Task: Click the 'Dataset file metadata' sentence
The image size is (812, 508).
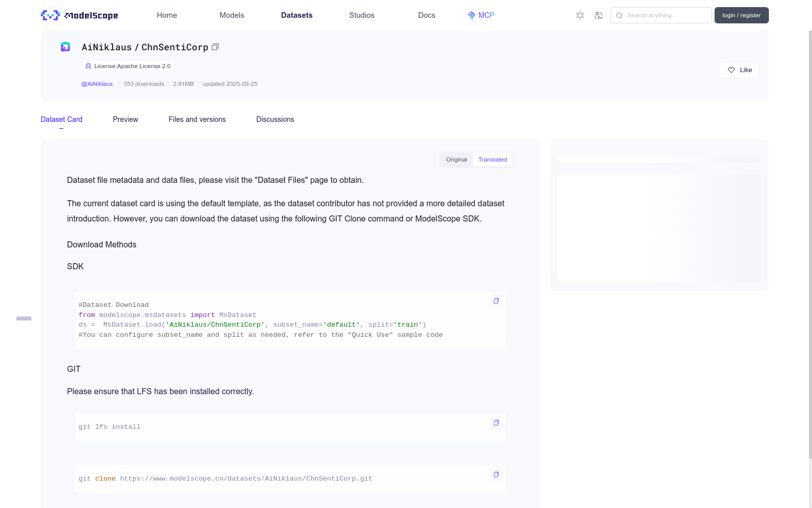Action: [215, 180]
